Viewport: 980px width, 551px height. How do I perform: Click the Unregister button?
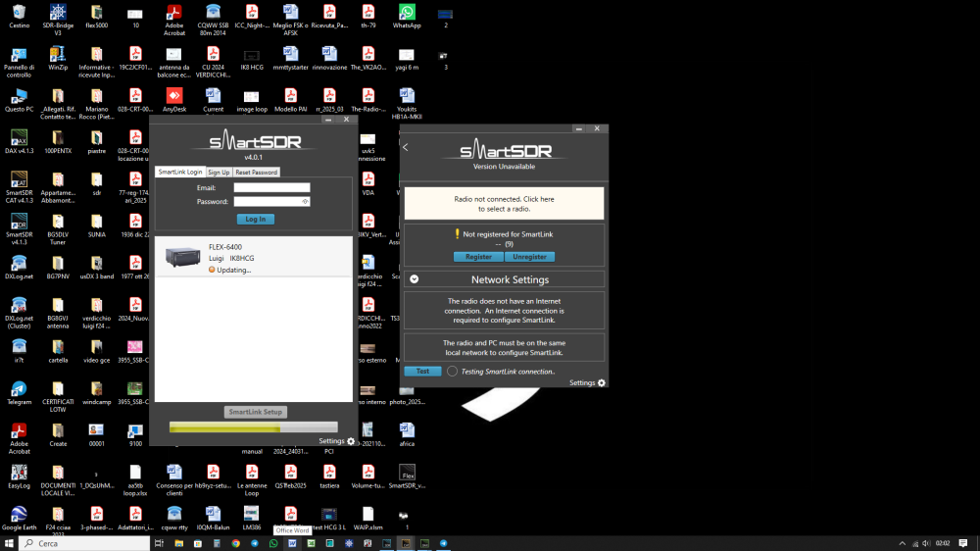point(529,257)
